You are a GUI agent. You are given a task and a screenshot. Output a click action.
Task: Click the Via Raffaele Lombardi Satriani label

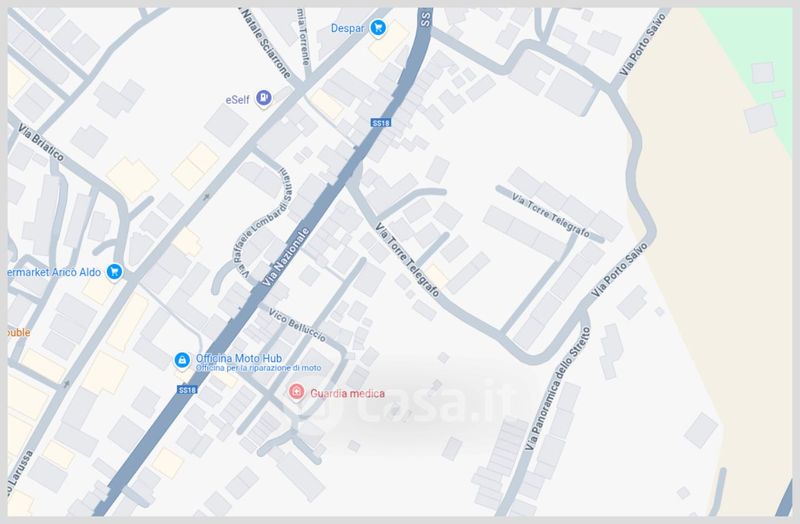[x=265, y=222]
